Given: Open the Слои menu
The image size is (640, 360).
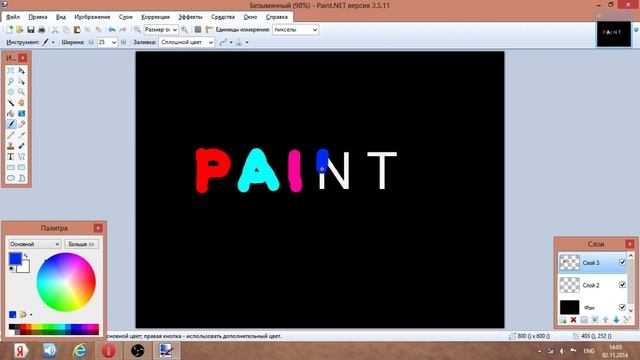Looking at the screenshot, I should point(126,17).
